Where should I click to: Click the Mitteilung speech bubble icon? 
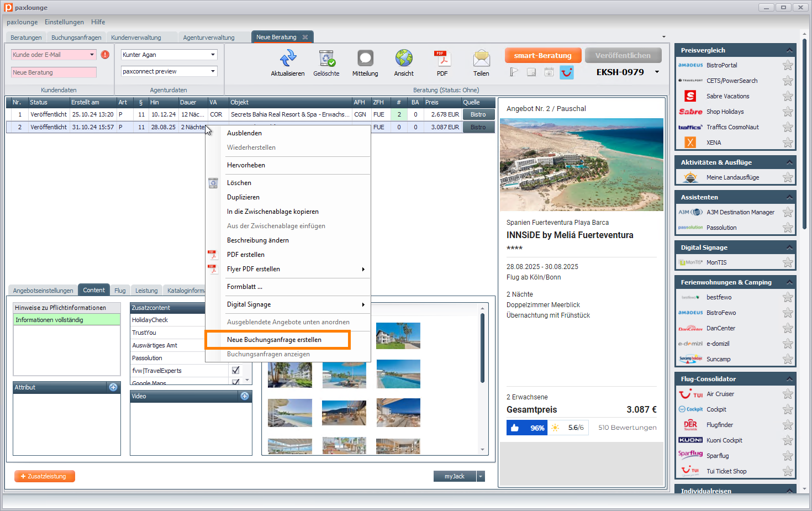click(x=365, y=58)
